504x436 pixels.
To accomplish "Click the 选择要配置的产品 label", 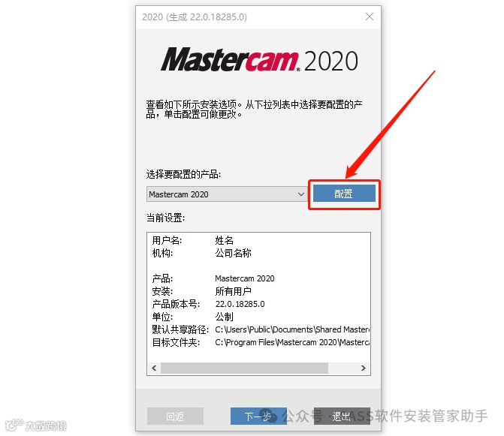I will pos(183,174).
